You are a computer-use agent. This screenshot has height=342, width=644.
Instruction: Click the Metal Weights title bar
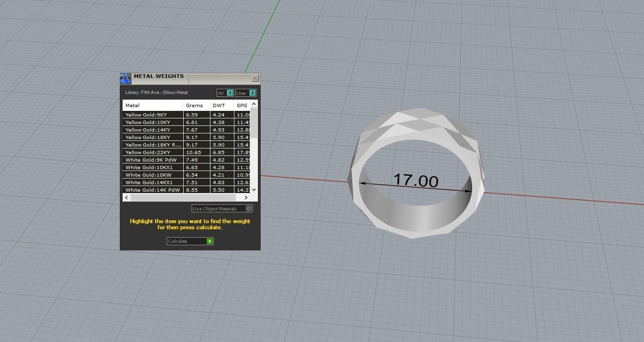190,78
